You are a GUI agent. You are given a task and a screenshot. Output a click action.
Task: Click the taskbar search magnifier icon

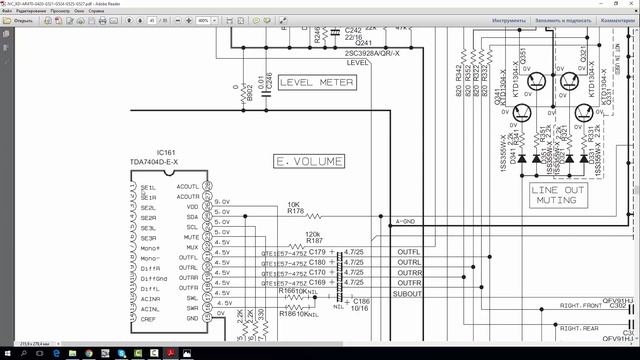coord(24,353)
